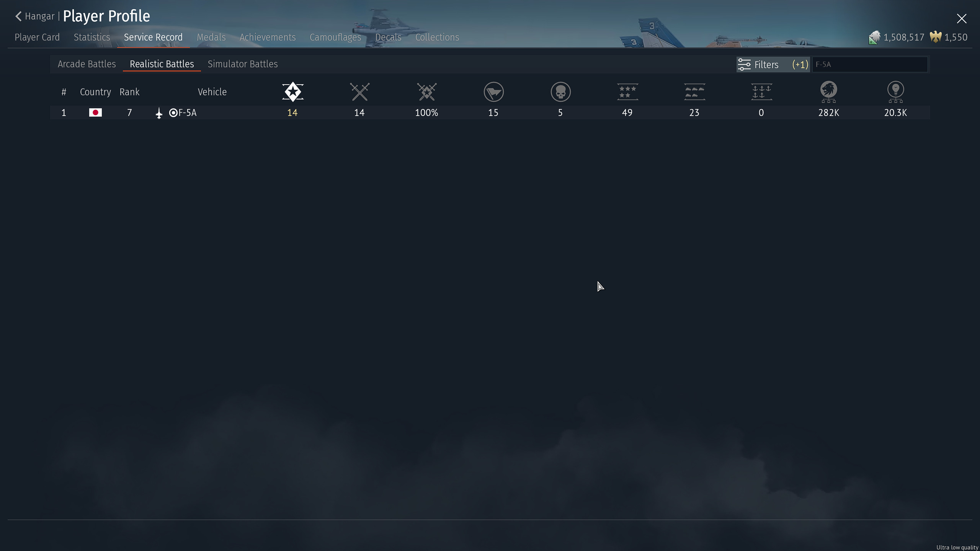This screenshot has height=551, width=980.
Task: Open the Medals tab
Action: click(x=211, y=37)
